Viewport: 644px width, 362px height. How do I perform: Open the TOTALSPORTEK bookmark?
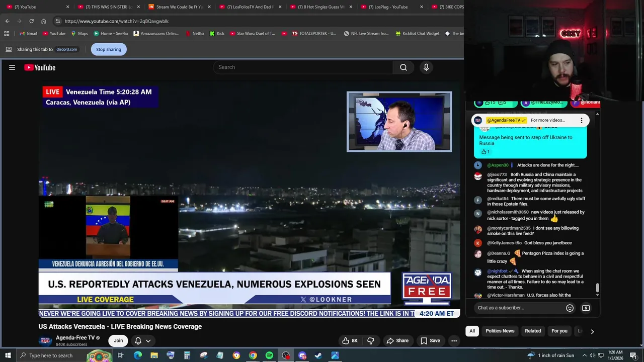click(314, 34)
